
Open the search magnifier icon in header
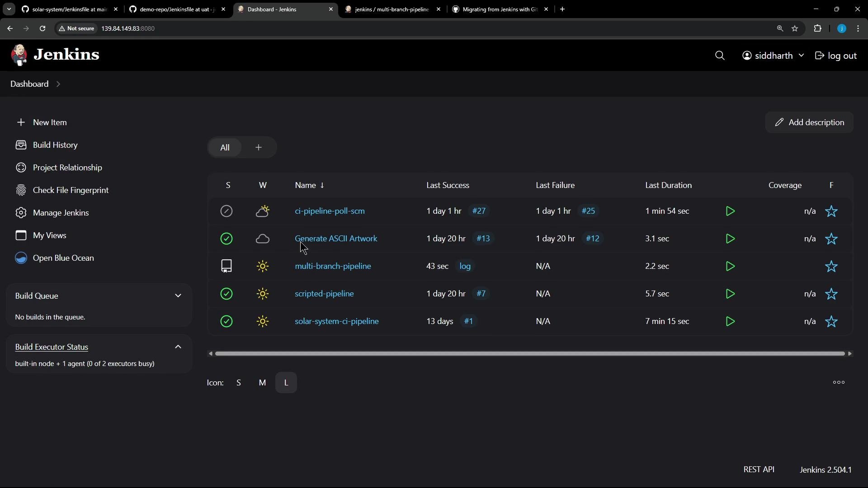(x=720, y=56)
